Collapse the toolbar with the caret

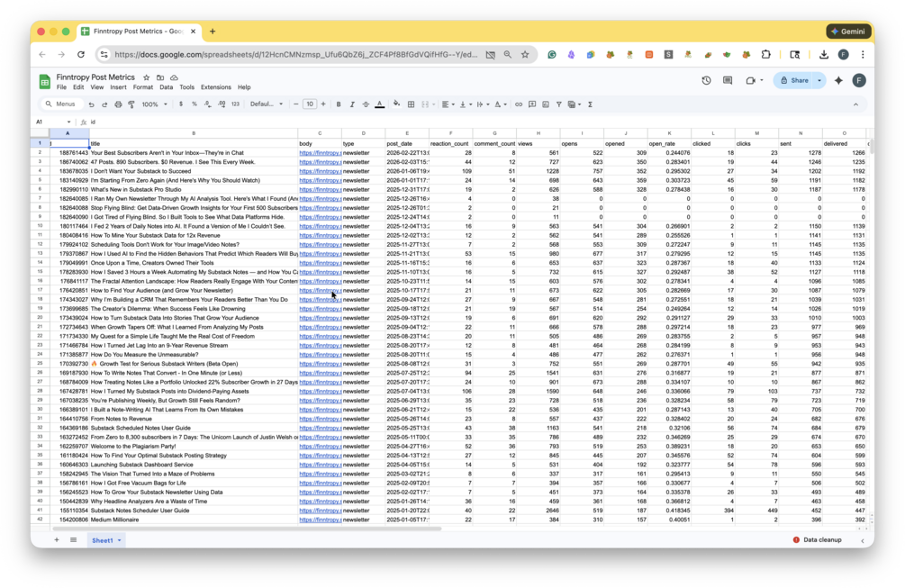pyautogui.click(x=855, y=104)
